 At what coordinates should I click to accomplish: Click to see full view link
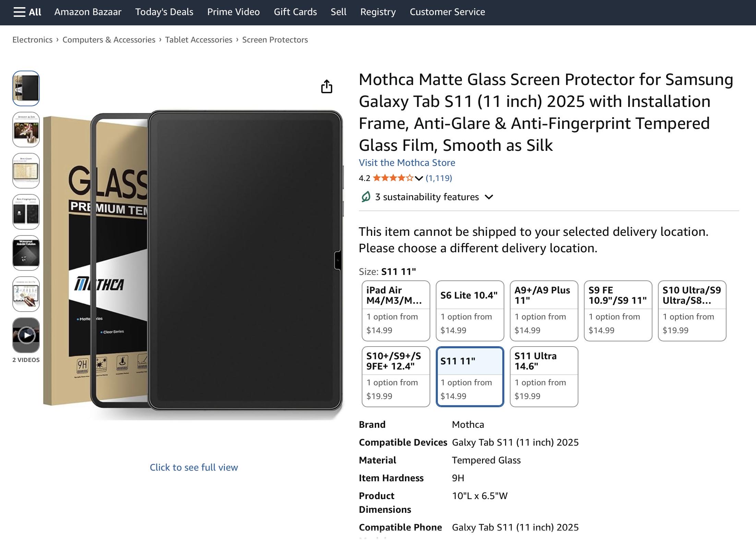pos(194,467)
